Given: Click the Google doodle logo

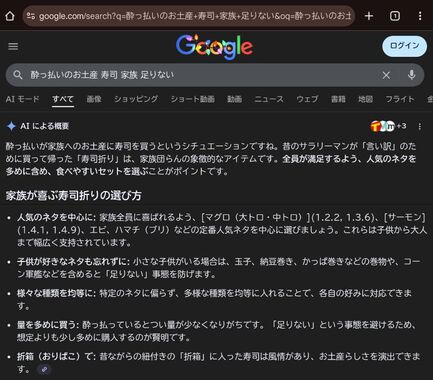Looking at the screenshot, I should (214, 47).
